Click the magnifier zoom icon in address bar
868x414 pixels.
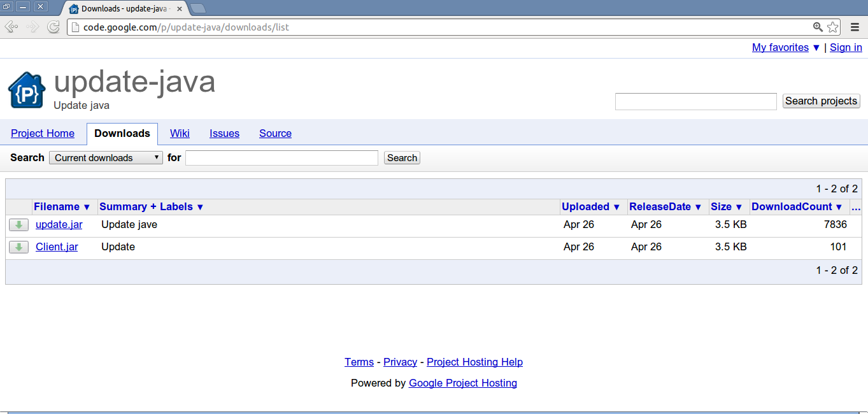pyautogui.click(x=818, y=27)
